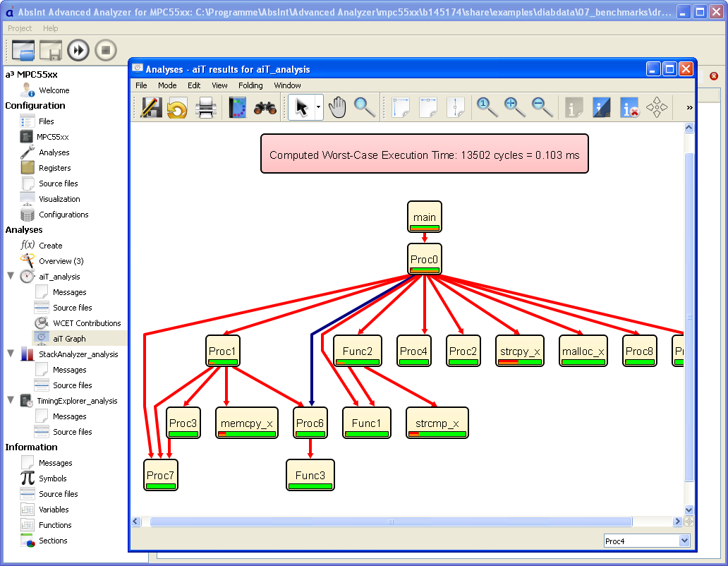Select the memcpy_x node in the graph
Screen dimensions: 728x566
pos(246,423)
